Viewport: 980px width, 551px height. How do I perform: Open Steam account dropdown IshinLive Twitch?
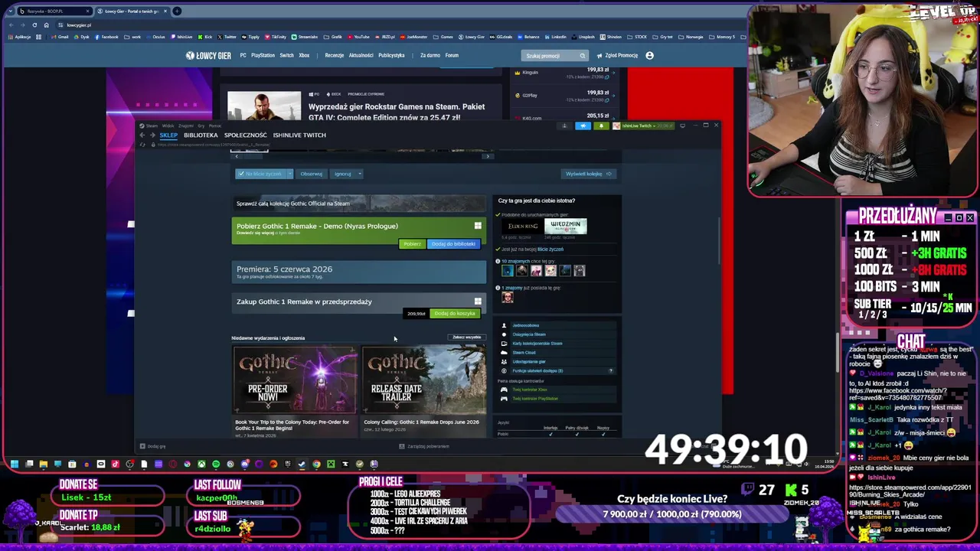[643, 126]
